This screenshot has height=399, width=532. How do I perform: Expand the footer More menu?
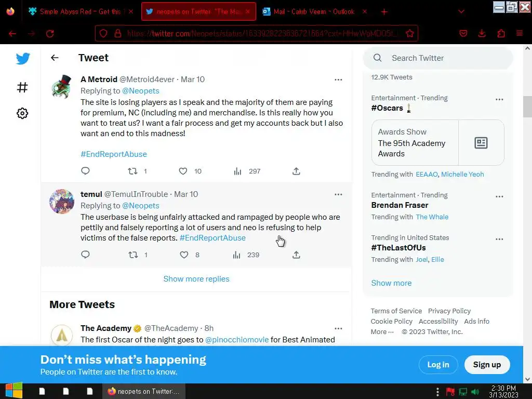pos(382,332)
